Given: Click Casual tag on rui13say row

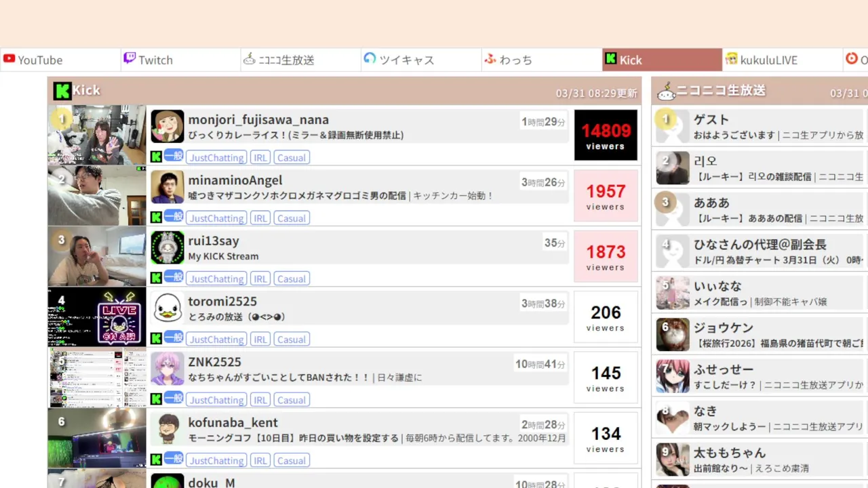Looking at the screenshot, I should (292, 279).
